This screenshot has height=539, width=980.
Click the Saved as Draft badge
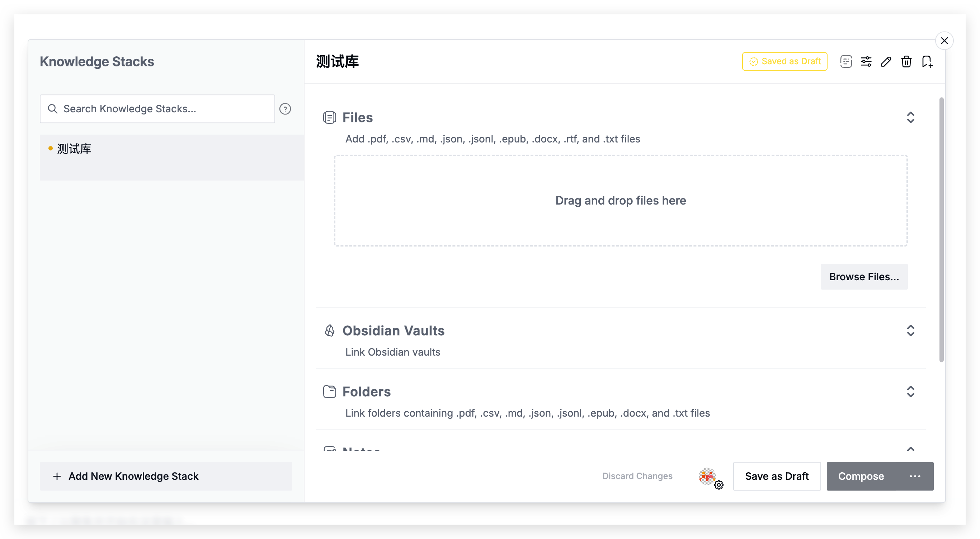point(785,61)
